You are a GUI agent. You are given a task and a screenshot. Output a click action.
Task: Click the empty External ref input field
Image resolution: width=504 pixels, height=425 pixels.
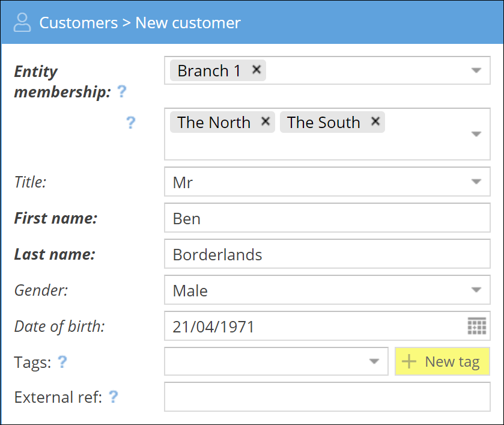coord(327,397)
